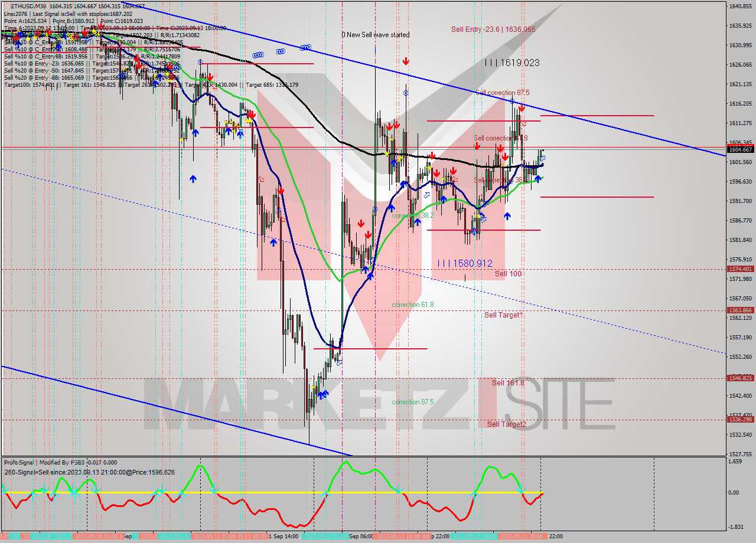This screenshot has height=543, width=756.
Task: Click the '| | | 1619.023' price label
Action: click(511, 62)
